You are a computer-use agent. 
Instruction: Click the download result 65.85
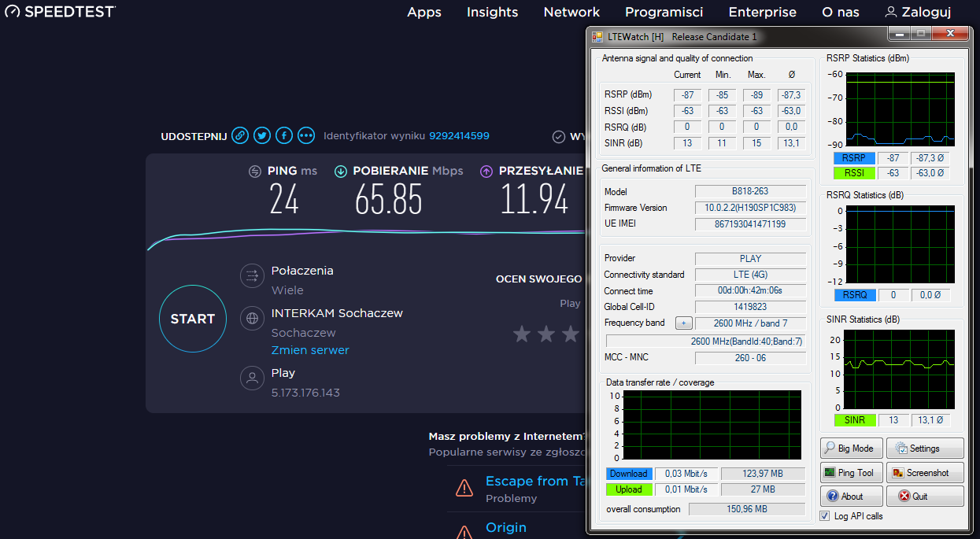[388, 199]
